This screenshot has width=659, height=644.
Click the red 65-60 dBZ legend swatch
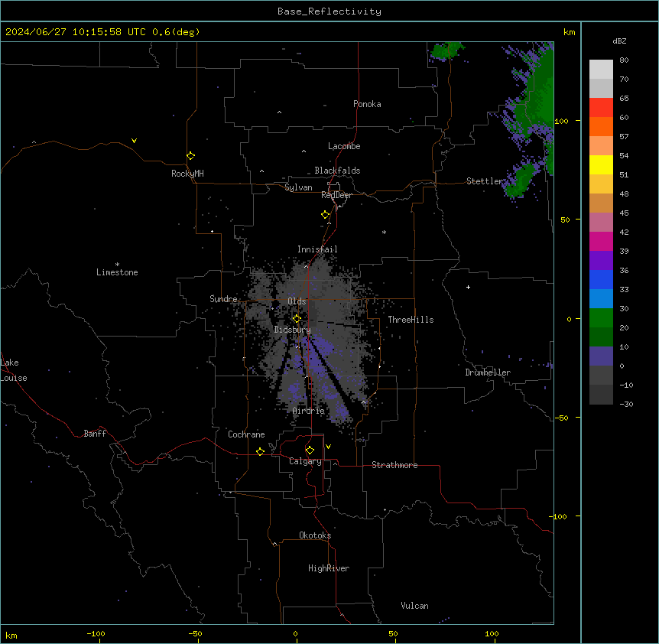[x=601, y=108]
